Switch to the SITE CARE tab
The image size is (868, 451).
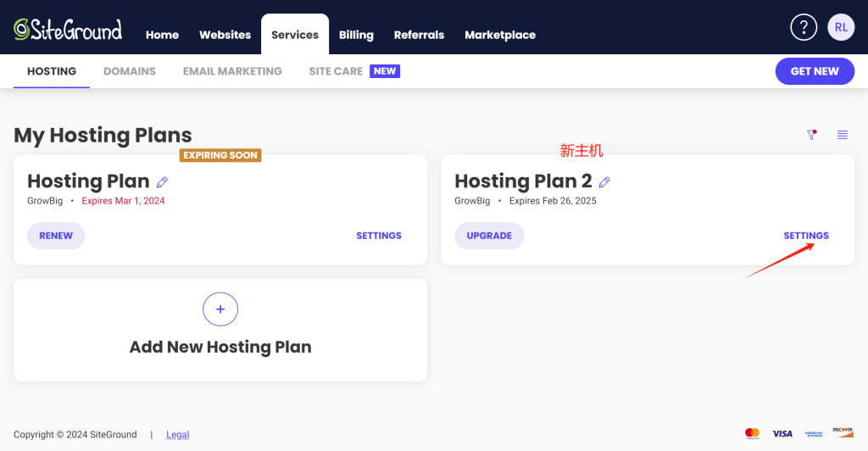click(336, 71)
